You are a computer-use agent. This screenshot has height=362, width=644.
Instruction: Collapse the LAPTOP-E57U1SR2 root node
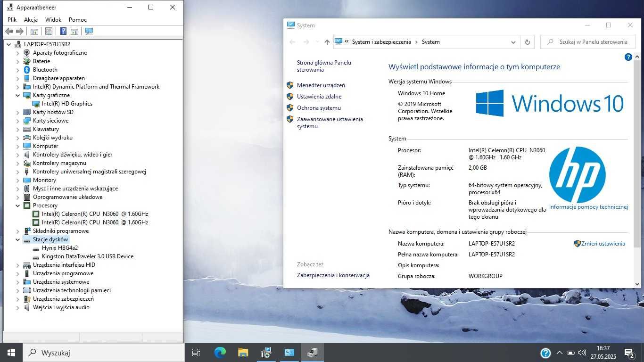pyautogui.click(x=9, y=44)
